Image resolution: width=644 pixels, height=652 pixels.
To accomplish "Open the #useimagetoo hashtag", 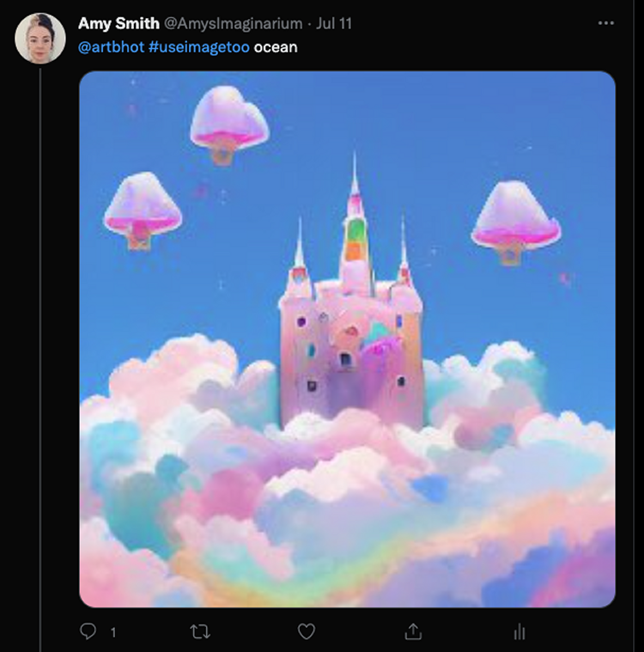I will tap(198, 47).
